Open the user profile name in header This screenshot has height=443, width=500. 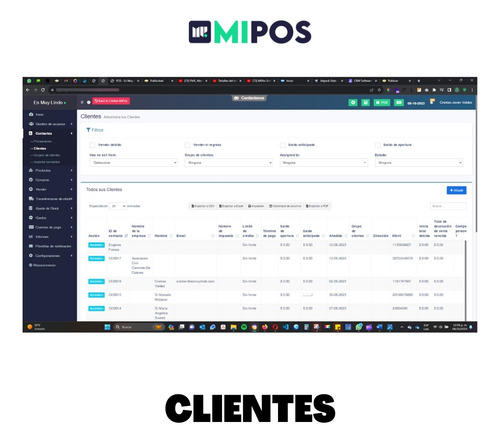tap(455, 102)
